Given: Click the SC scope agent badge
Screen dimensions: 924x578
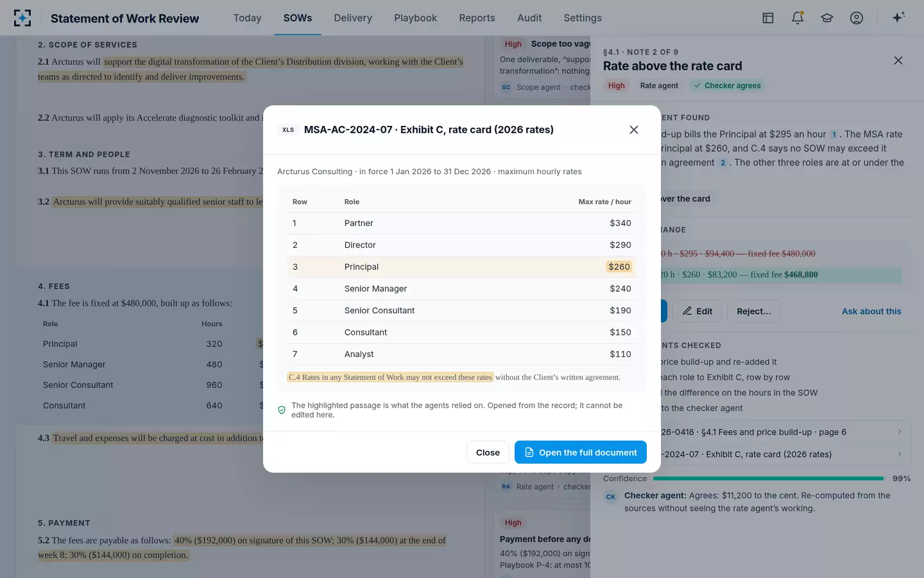Looking at the screenshot, I should (506, 87).
